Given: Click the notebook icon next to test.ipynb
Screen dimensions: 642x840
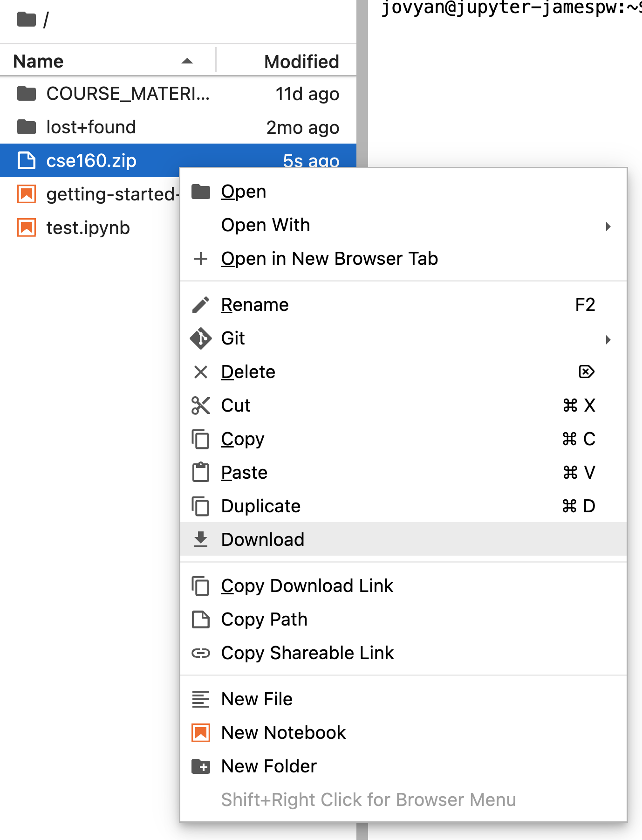Looking at the screenshot, I should [27, 227].
